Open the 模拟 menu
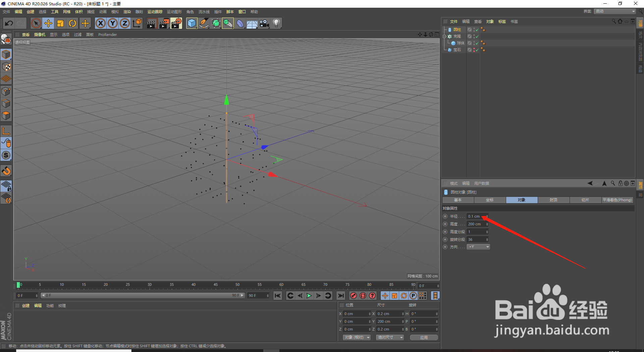644x352 pixels. point(115,11)
